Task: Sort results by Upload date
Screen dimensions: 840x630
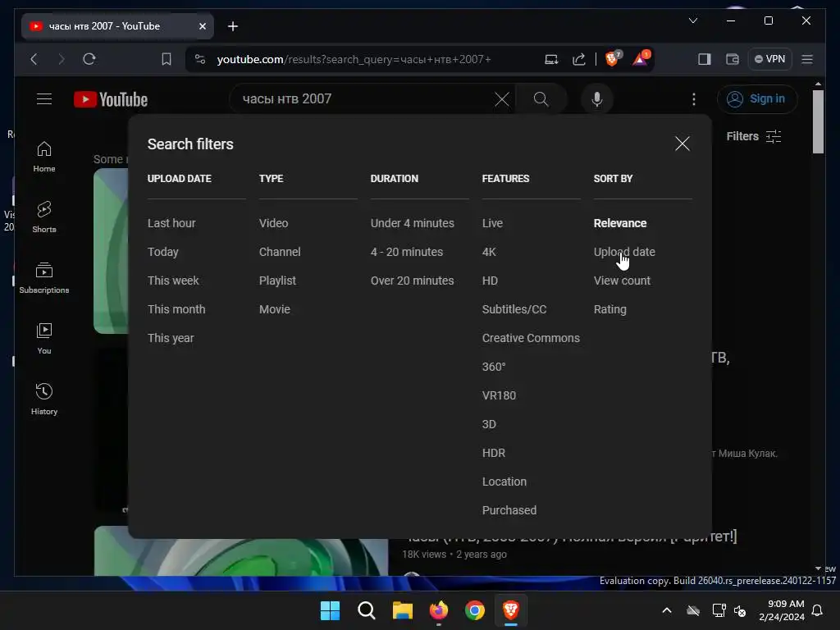Action: pyautogui.click(x=624, y=252)
